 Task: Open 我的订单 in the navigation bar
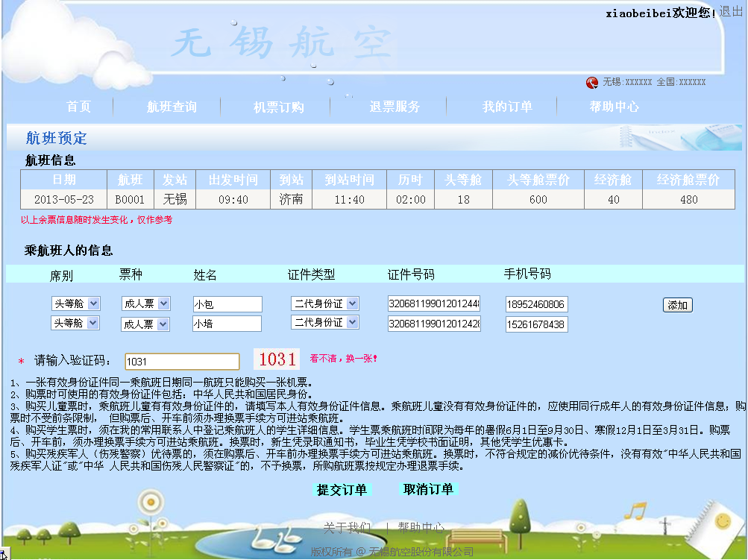pos(507,107)
